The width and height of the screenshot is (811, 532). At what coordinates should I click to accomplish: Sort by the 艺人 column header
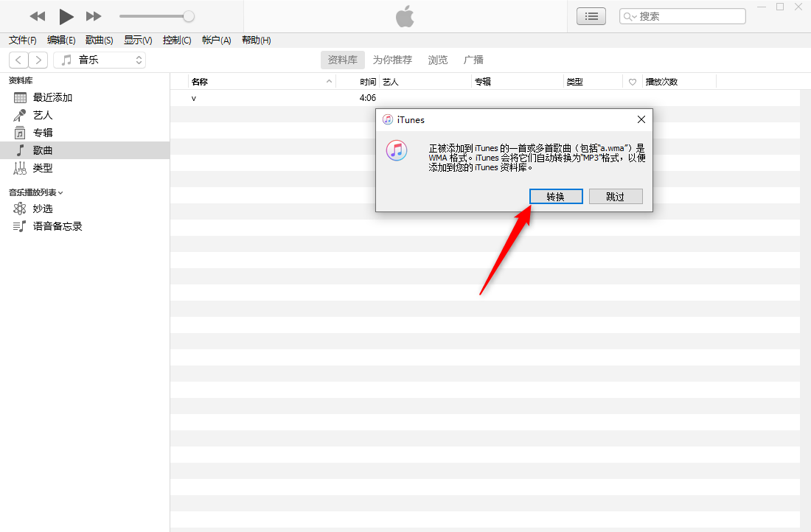391,82
